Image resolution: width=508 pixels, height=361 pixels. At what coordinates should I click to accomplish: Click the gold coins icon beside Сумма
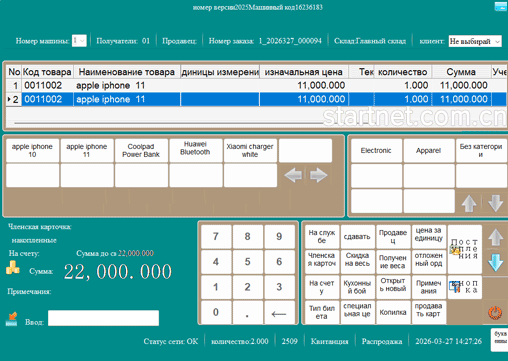click(13, 268)
